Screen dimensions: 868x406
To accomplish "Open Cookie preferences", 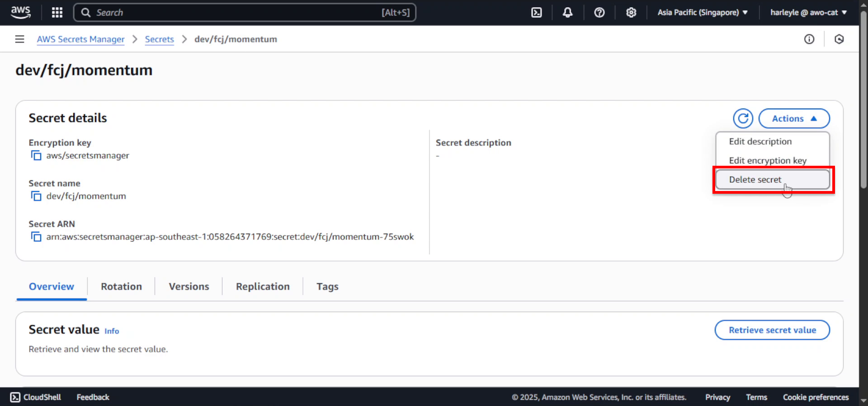I will (816, 397).
